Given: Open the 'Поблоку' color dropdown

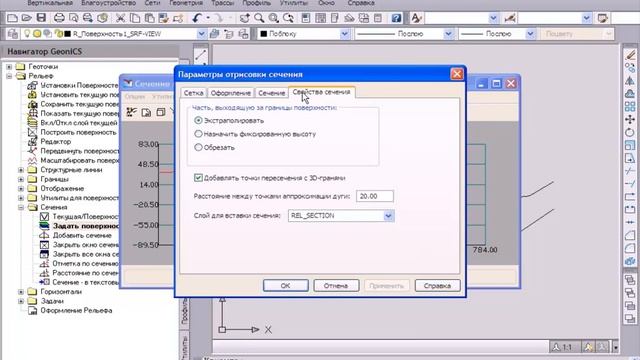Looking at the screenshot, I should (344, 34).
